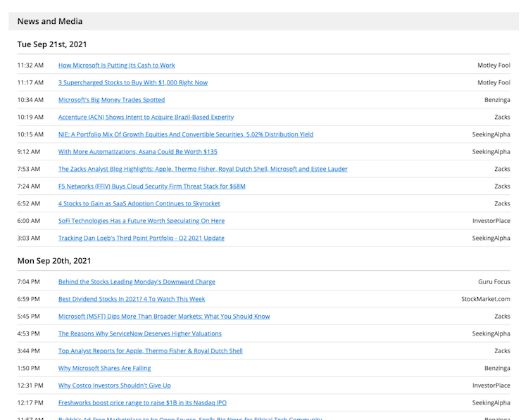
Task: Open 'How Microsoft Is Putting Its Cash to Work'
Action: (x=116, y=65)
